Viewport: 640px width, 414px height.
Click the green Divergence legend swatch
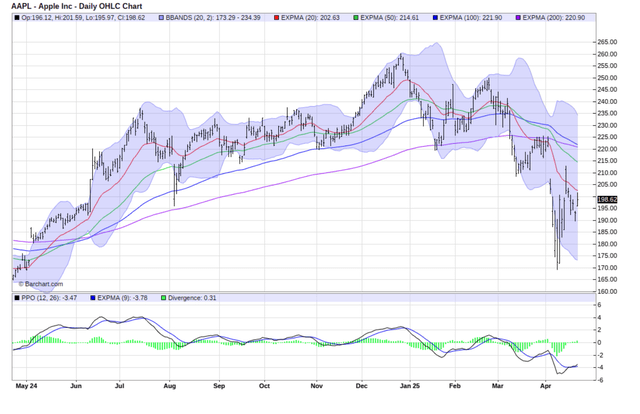[x=163, y=298]
